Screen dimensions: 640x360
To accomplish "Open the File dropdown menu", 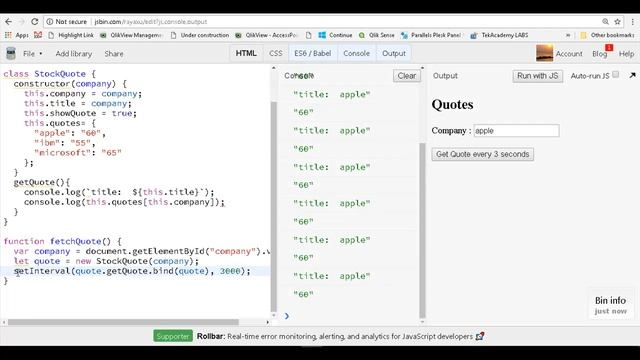I will (x=32, y=53).
